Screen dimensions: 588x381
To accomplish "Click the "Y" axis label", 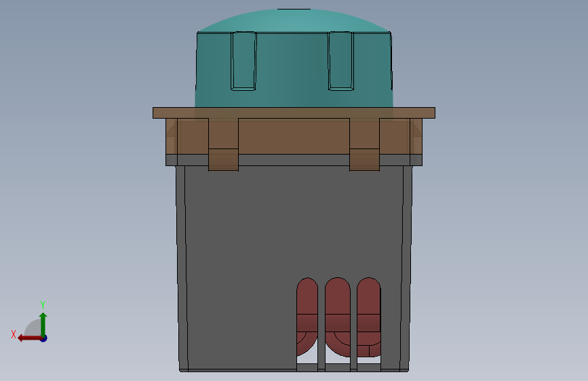I will (x=43, y=305).
